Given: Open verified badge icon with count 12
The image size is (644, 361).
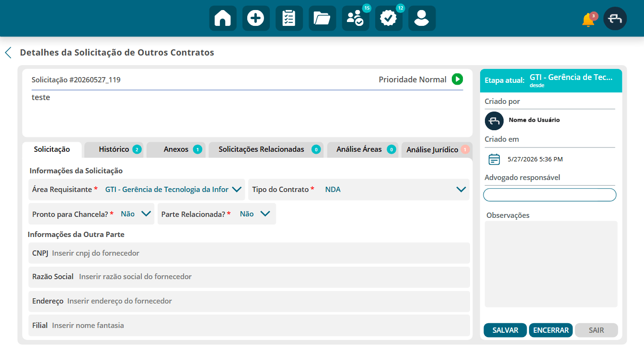Looking at the screenshot, I should [389, 18].
